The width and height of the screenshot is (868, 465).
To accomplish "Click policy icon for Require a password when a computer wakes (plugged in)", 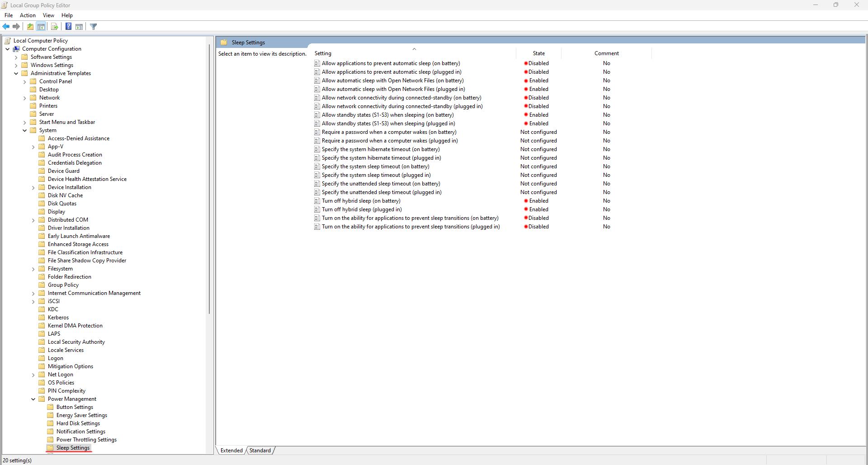I will click(317, 141).
